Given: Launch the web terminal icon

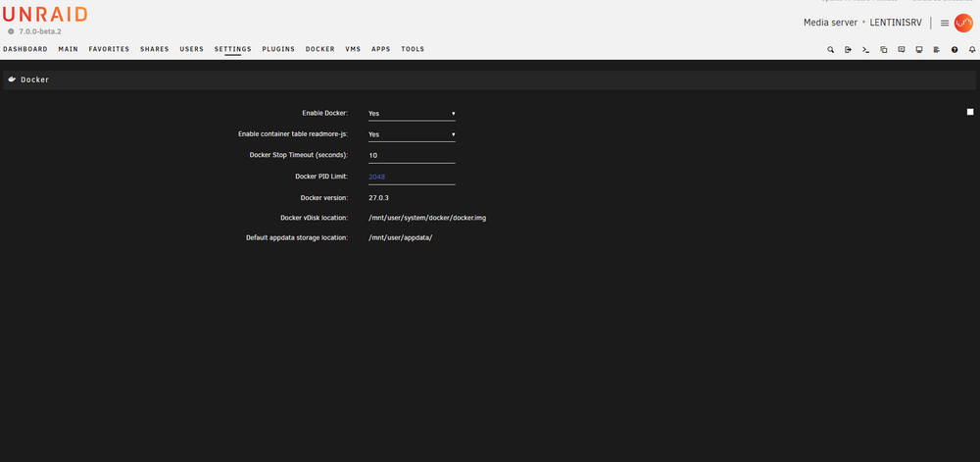Looking at the screenshot, I should pyautogui.click(x=865, y=49).
